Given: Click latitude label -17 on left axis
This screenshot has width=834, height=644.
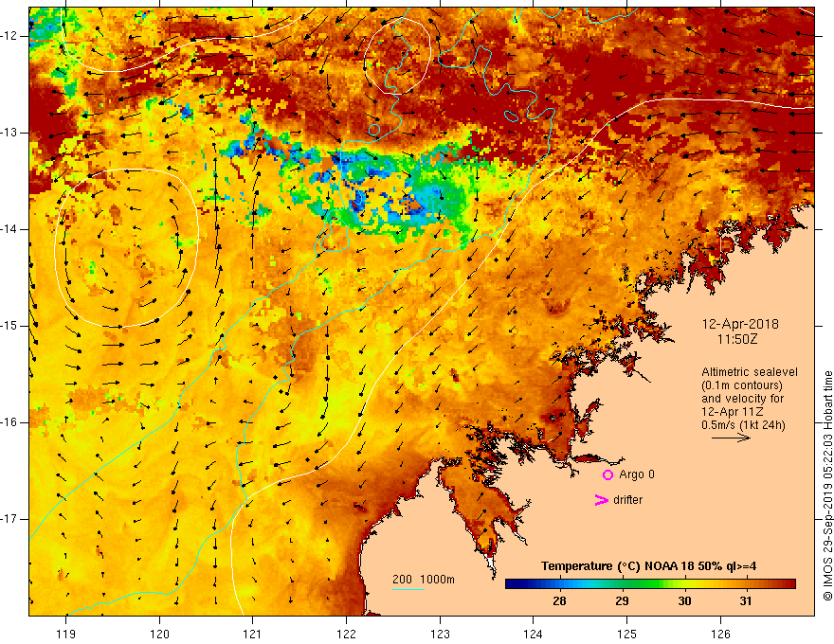Looking at the screenshot, I should (9, 519).
